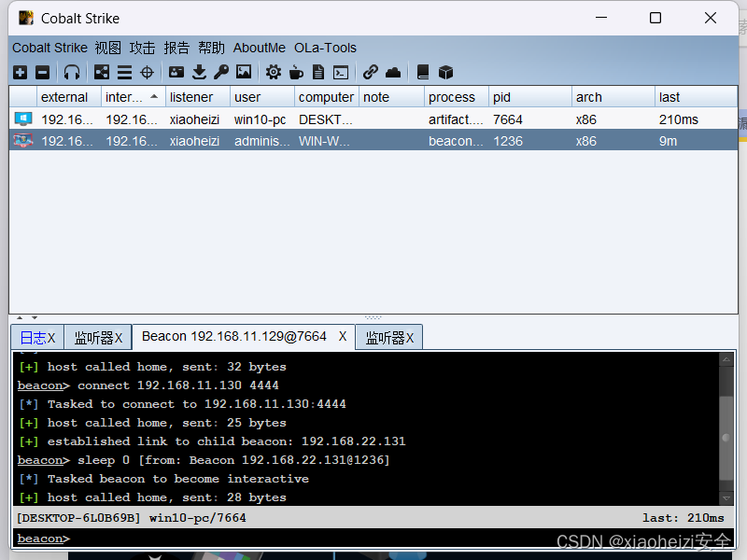Open the Cobalt Strike menu
The height and width of the screenshot is (560, 747).
click(x=49, y=49)
